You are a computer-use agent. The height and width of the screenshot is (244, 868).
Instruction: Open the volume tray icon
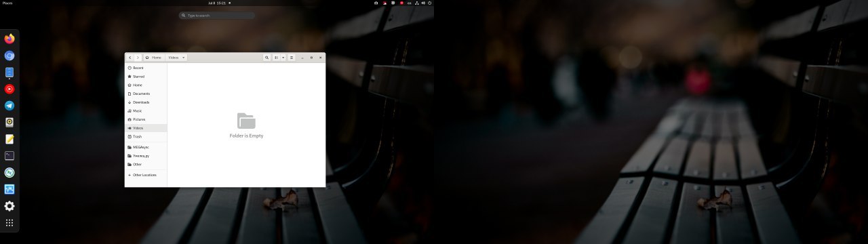[x=424, y=3]
